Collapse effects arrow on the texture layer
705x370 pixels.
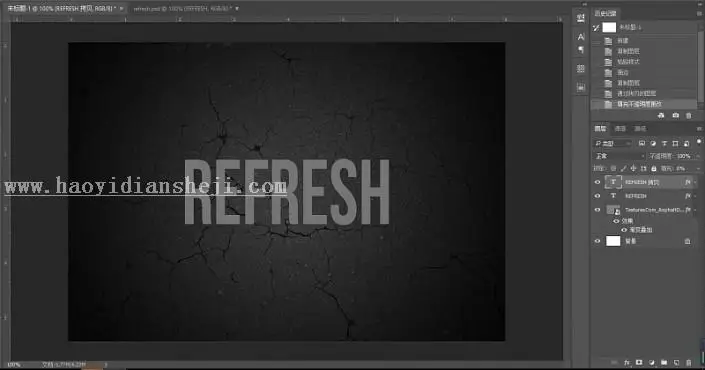click(x=695, y=210)
